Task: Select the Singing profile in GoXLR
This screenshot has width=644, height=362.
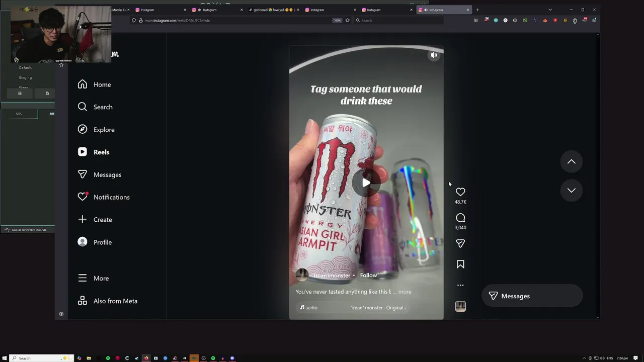Action: (25, 78)
